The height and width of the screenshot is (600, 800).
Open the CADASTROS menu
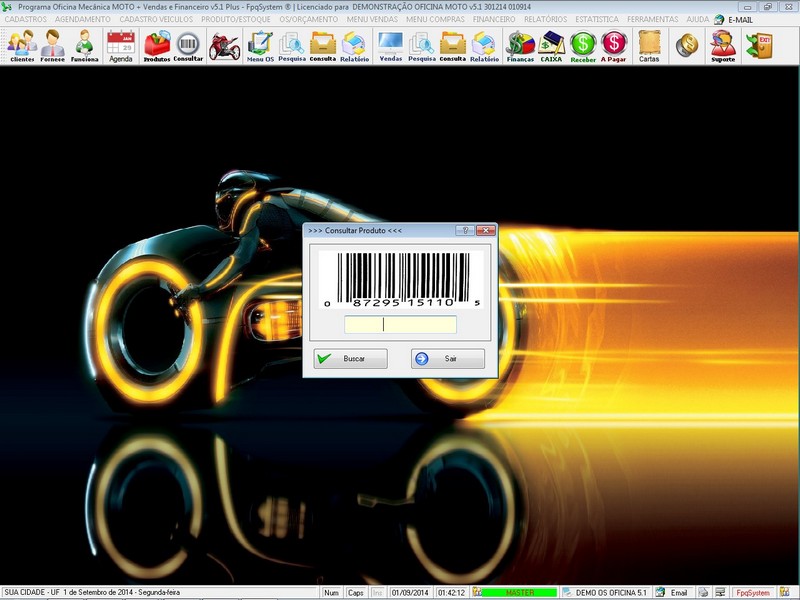point(26,19)
